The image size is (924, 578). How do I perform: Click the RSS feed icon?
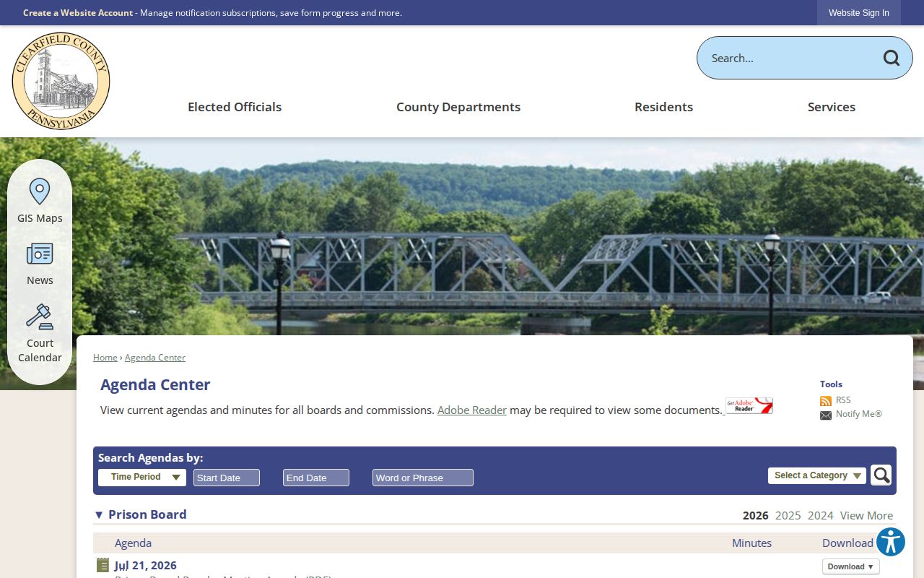826,401
